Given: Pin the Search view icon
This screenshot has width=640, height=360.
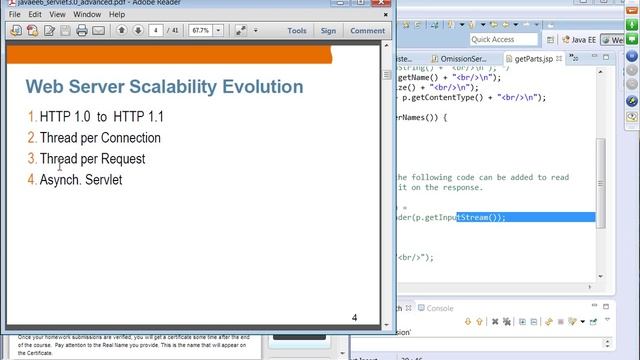Looking at the screenshot, I should [593, 322].
